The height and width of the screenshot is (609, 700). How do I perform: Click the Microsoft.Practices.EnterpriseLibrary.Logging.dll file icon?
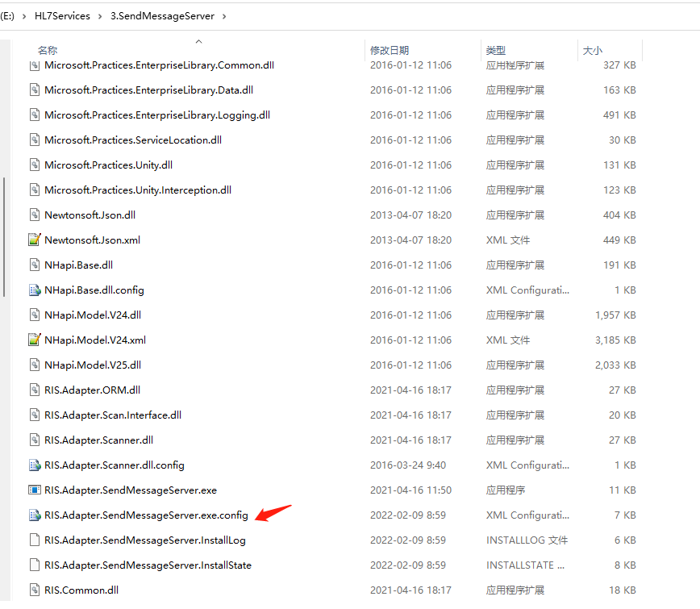(x=35, y=115)
